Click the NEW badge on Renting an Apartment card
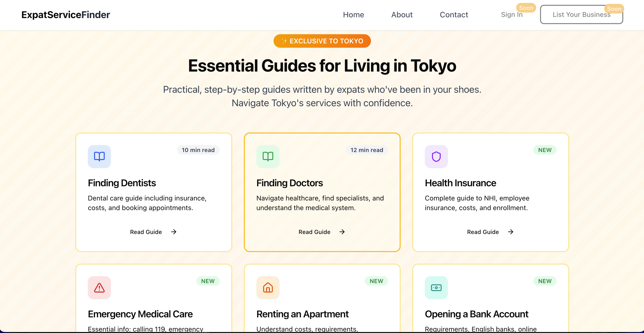The image size is (644, 333). pyautogui.click(x=376, y=281)
